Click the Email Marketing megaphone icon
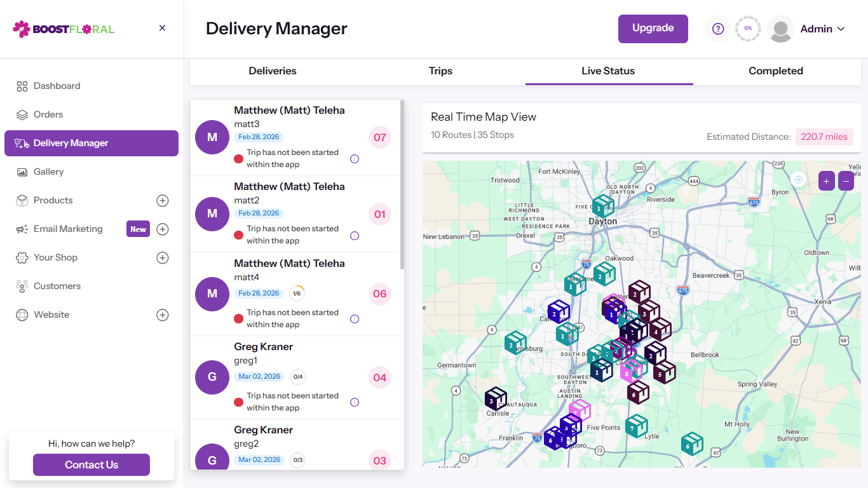868x488 pixels. pyautogui.click(x=22, y=229)
